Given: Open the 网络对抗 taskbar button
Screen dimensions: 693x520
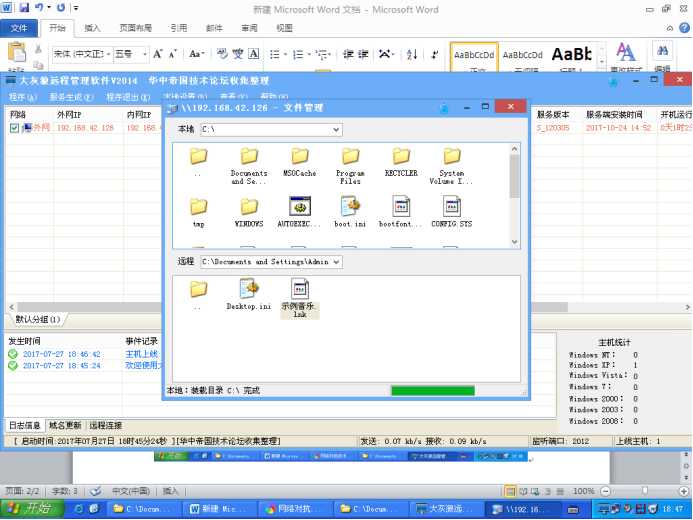Looking at the screenshot, I should pos(294,509).
